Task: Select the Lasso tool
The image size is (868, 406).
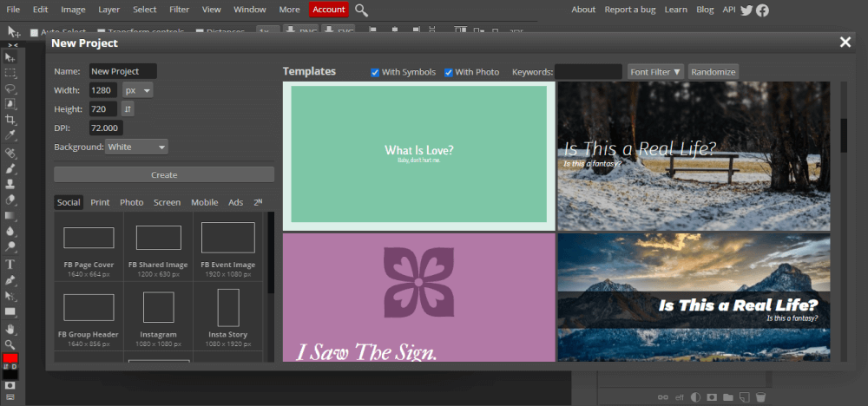Action: (x=11, y=88)
